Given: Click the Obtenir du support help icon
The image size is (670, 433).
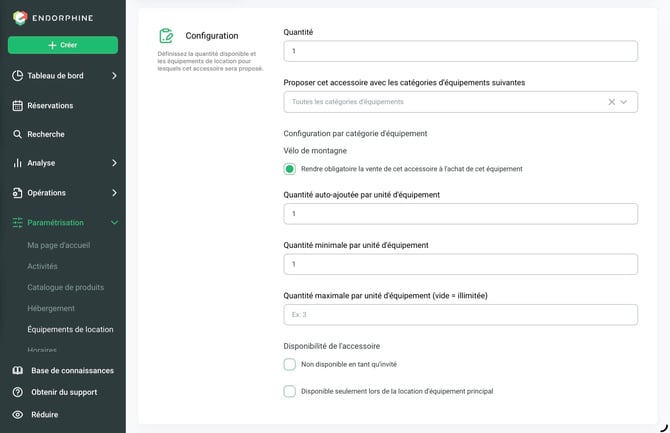Looking at the screenshot, I should pos(18,392).
